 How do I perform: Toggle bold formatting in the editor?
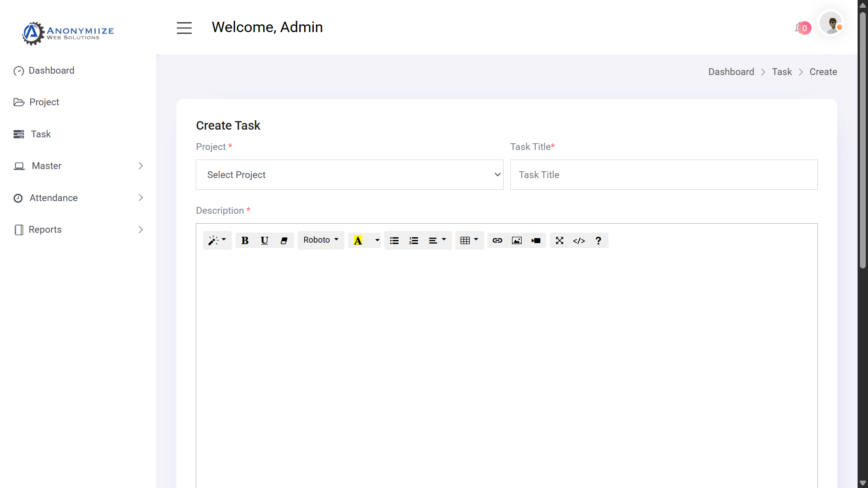(245, 240)
